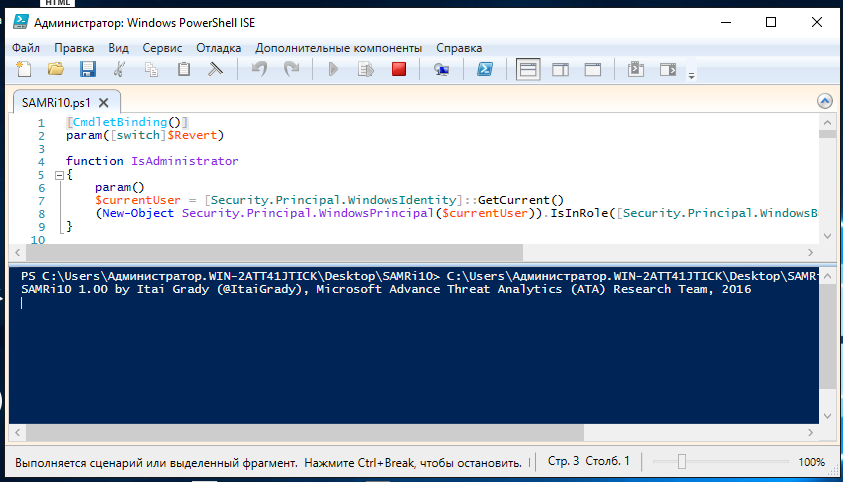Open the Файл menu
Screen dimensions: 843x482
pos(26,48)
